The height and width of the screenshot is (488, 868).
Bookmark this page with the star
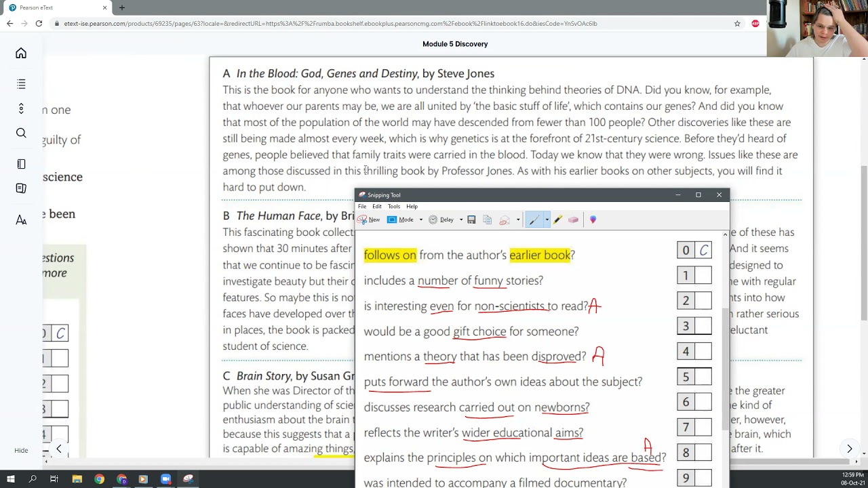pos(737,23)
